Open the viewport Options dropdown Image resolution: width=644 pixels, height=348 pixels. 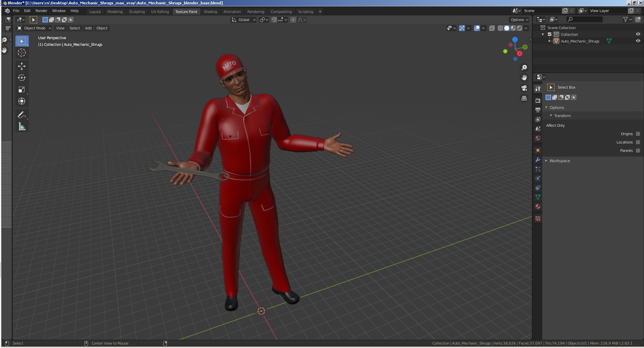click(x=519, y=20)
